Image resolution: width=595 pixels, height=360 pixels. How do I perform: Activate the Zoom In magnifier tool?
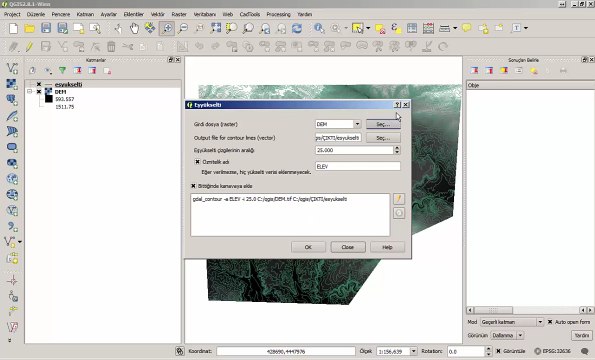coord(167,28)
